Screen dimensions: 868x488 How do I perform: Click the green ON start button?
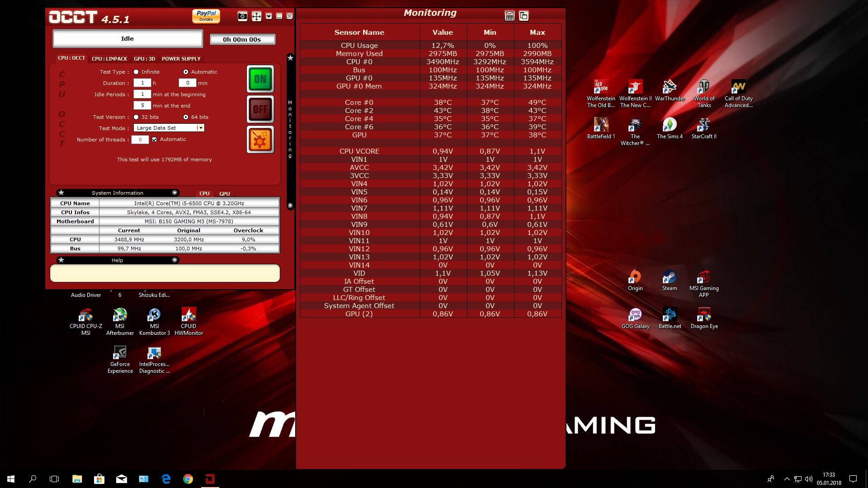coord(260,79)
